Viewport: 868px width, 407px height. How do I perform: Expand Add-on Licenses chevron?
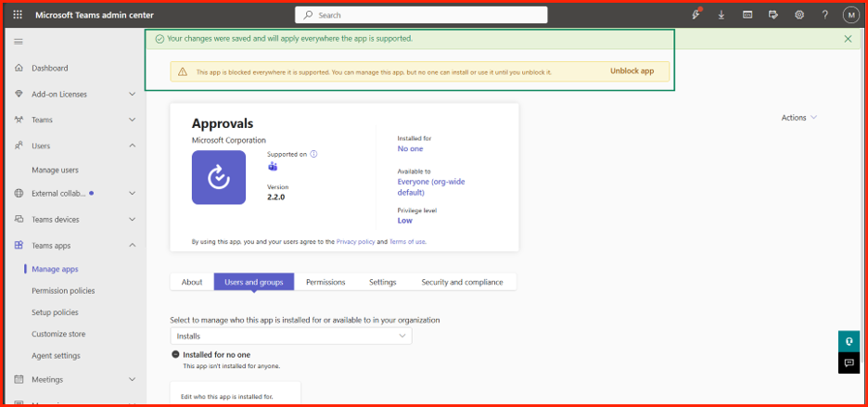pos(133,95)
